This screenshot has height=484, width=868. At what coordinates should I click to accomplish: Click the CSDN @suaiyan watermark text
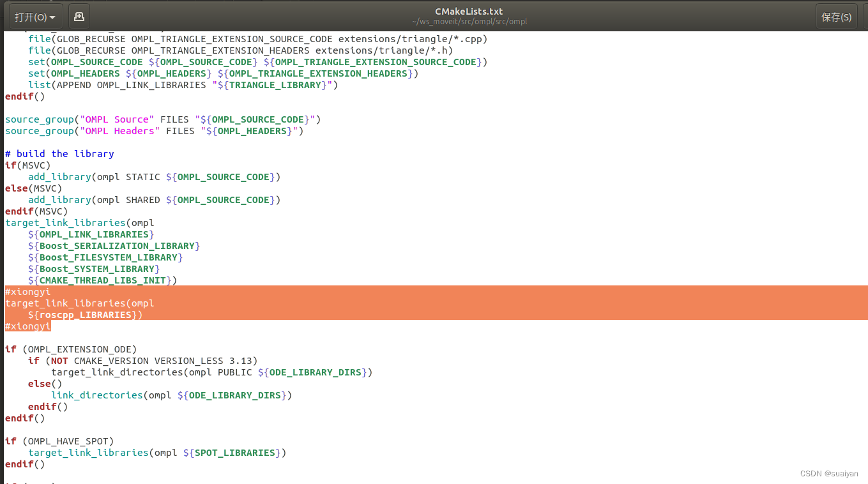click(x=829, y=473)
